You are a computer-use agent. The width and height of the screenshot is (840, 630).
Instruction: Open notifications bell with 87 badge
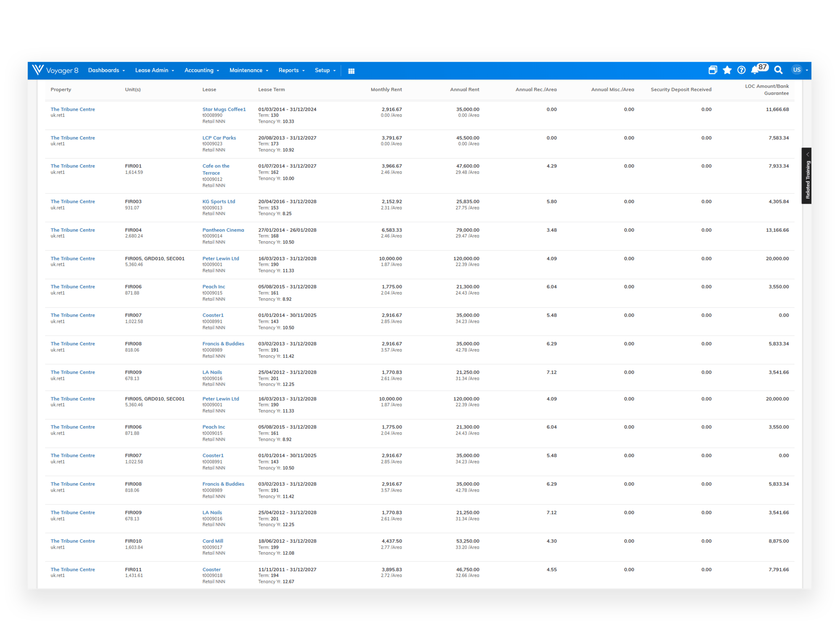point(759,69)
